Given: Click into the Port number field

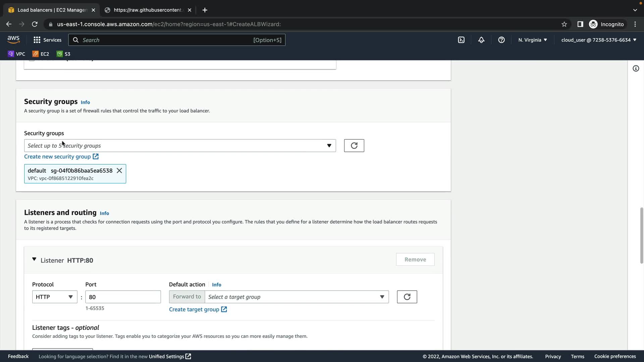Looking at the screenshot, I should click(x=123, y=297).
